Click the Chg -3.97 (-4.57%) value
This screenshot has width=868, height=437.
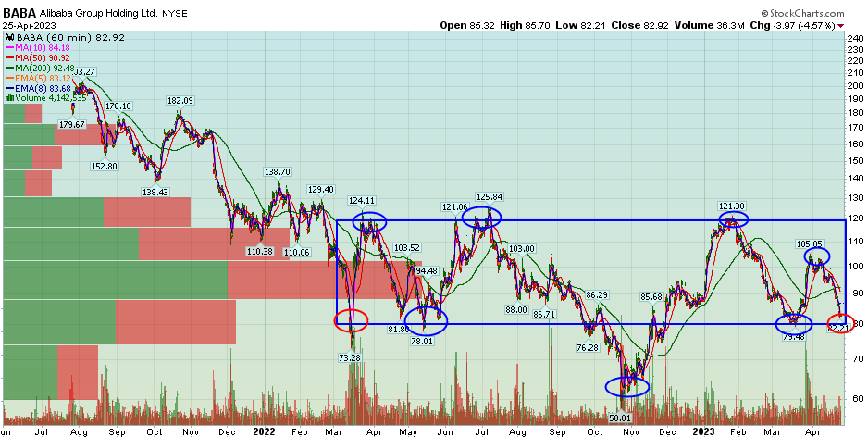click(793, 26)
